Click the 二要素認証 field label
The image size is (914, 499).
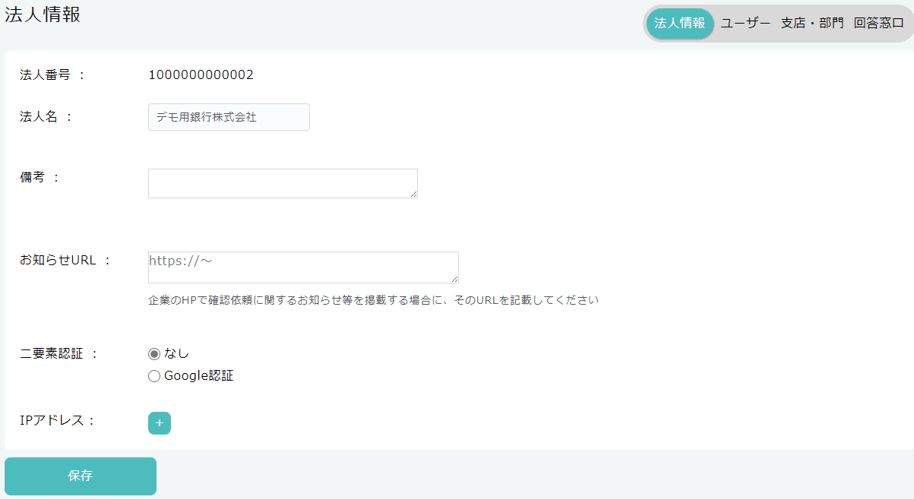coord(58,354)
